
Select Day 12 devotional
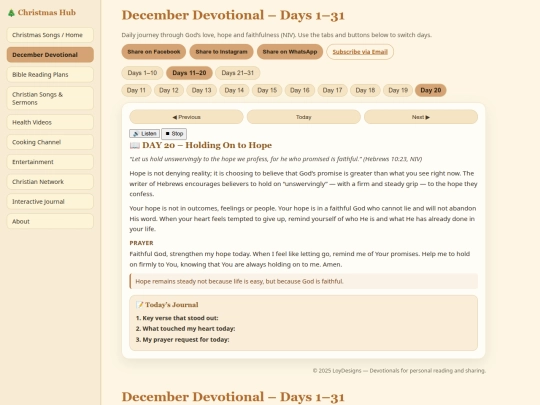(169, 90)
